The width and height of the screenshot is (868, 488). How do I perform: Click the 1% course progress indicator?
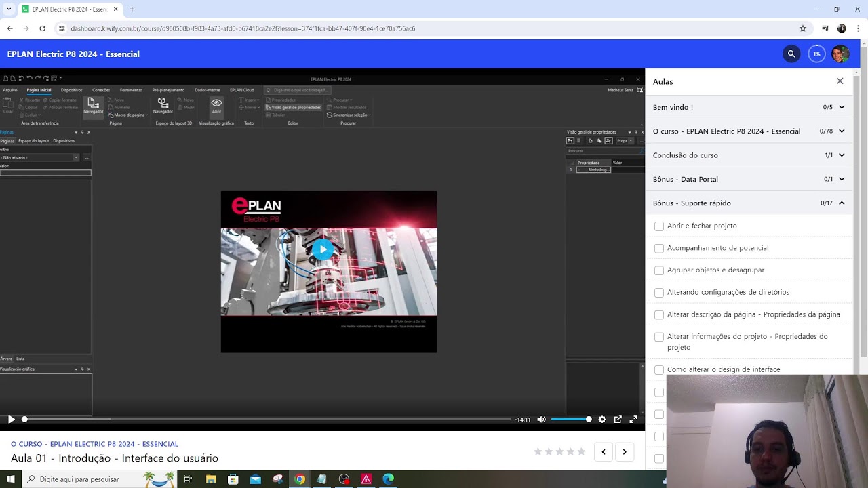click(x=816, y=54)
